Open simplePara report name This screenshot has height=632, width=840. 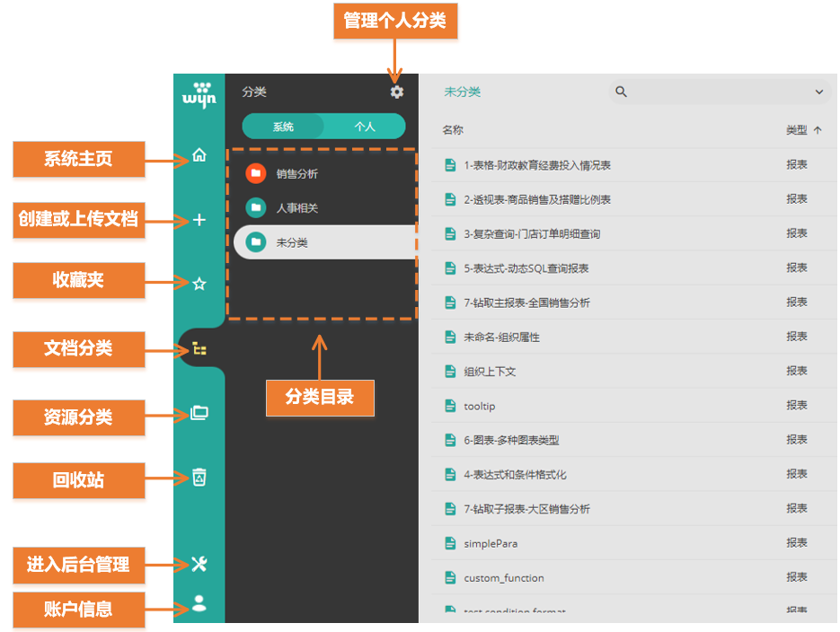tap(491, 544)
